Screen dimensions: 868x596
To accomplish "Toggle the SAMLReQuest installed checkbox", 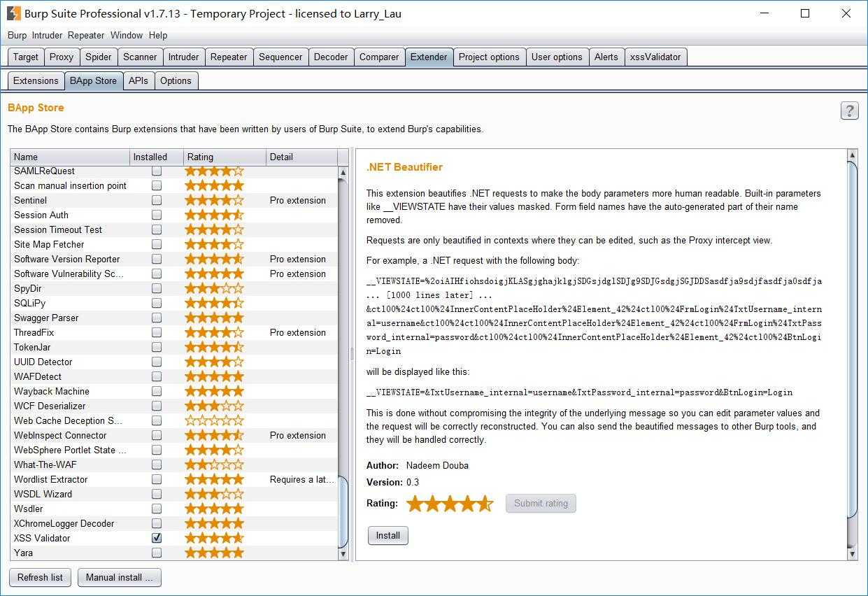I will 157,171.
